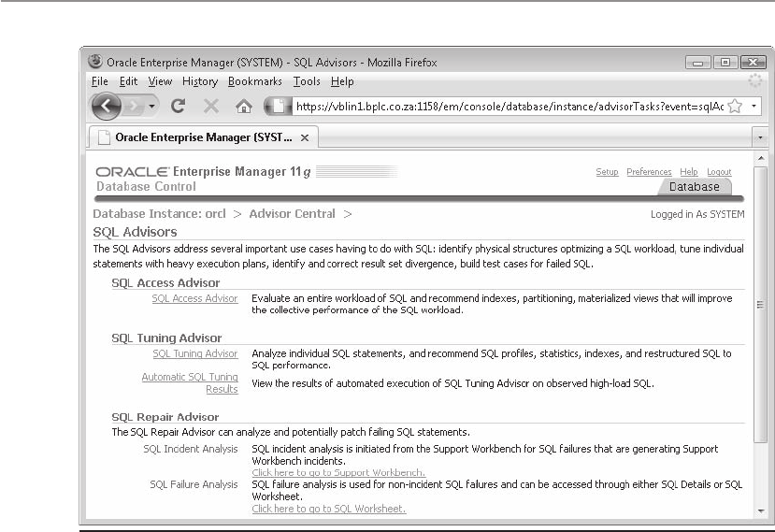The height and width of the screenshot is (532, 775).
Task: Open the Help menu in menu bar
Action: click(x=342, y=81)
